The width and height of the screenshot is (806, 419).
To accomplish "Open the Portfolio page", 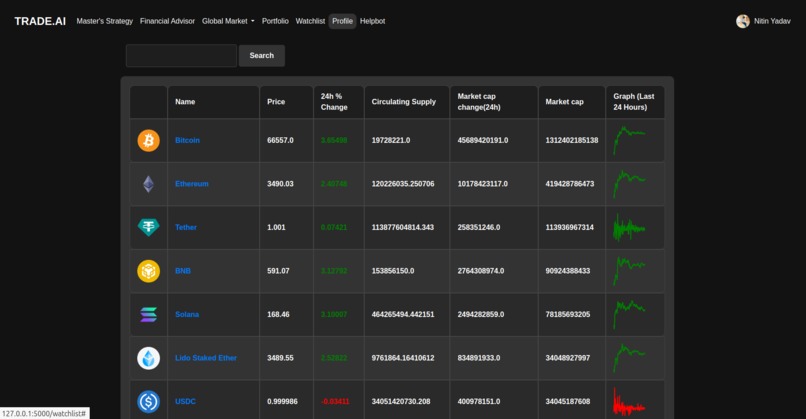I will (x=275, y=21).
